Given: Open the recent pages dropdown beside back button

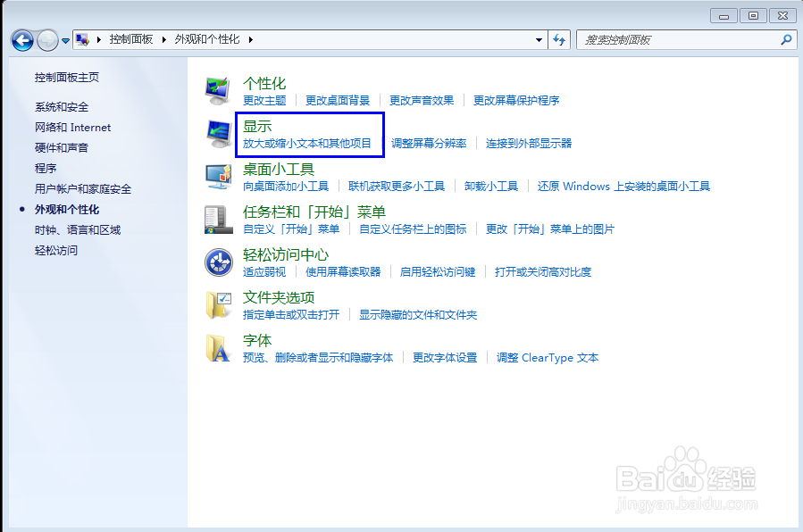Looking at the screenshot, I should [65, 39].
